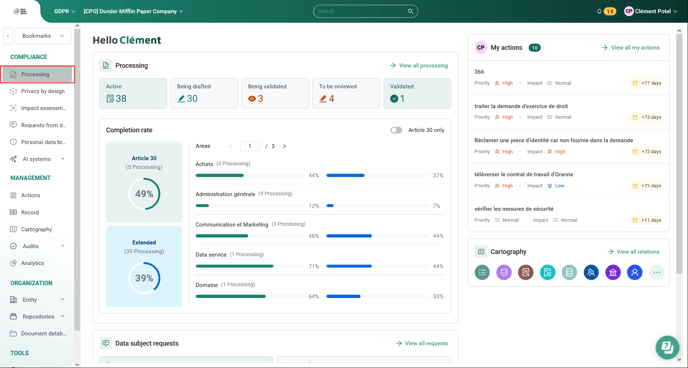Open the Active 38 processing card
688x368 pixels.
(x=133, y=93)
